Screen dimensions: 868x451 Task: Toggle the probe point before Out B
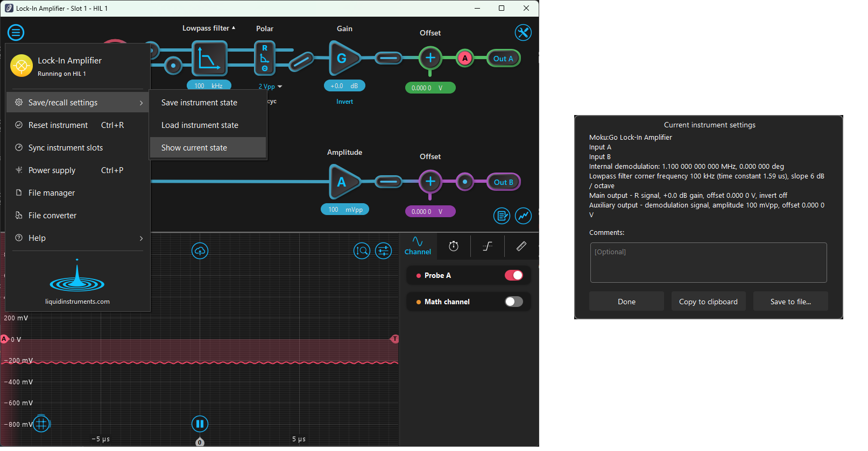pos(465,182)
